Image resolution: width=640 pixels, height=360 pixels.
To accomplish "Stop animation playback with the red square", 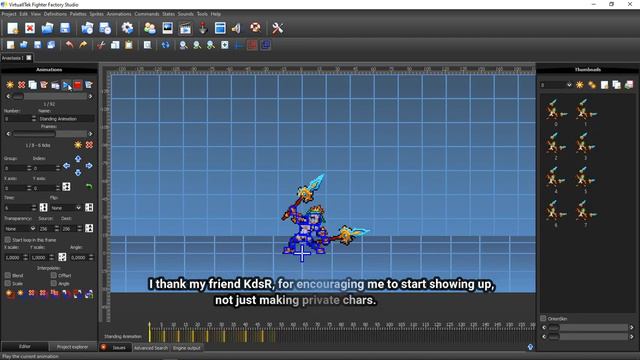I will [78, 85].
